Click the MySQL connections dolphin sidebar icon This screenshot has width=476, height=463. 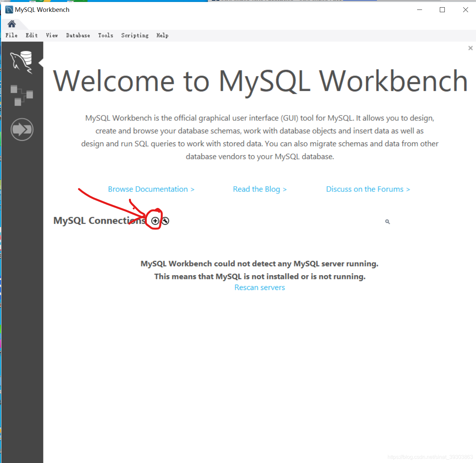click(22, 62)
